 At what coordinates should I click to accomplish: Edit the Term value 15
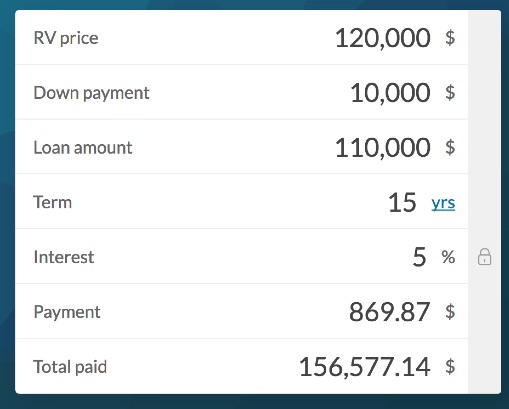(x=402, y=202)
